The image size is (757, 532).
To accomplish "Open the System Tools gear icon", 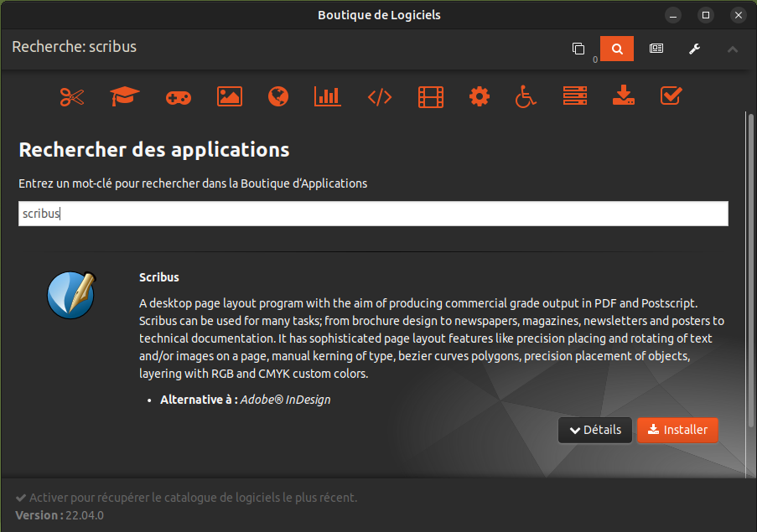I will pos(479,96).
